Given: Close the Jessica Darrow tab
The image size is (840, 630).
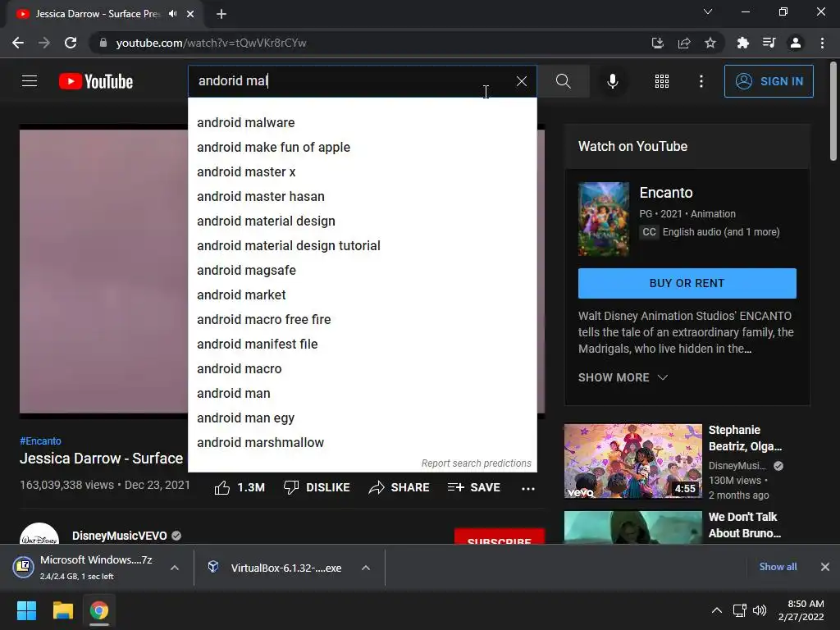Looking at the screenshot, I should coord(190,14).
